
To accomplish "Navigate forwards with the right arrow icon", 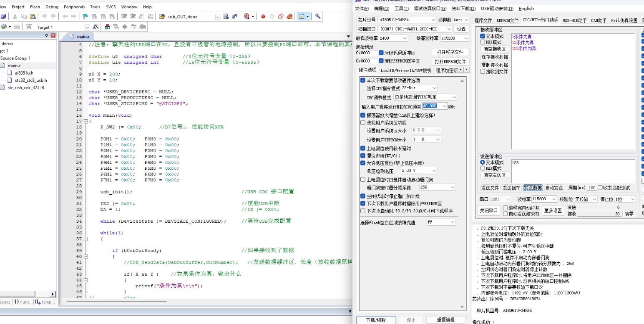I will tap(73, 16).
